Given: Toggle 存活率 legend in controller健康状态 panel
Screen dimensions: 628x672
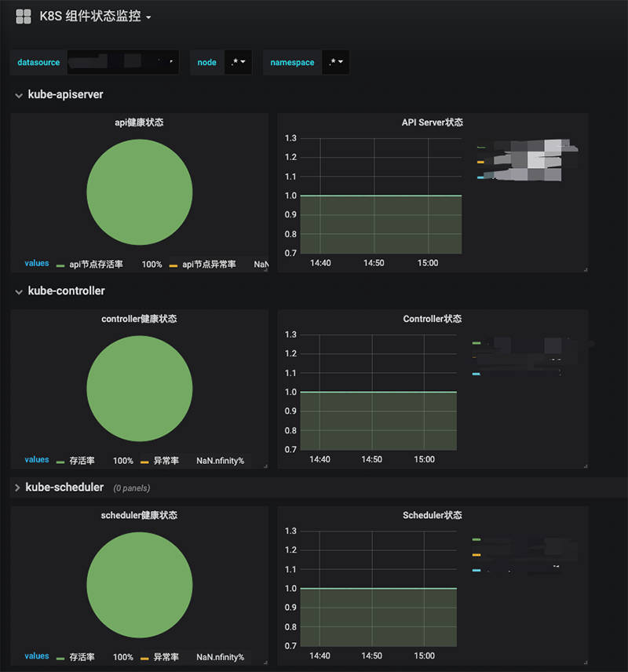Looking at the screenshot, I should click(x=82, y=461).
